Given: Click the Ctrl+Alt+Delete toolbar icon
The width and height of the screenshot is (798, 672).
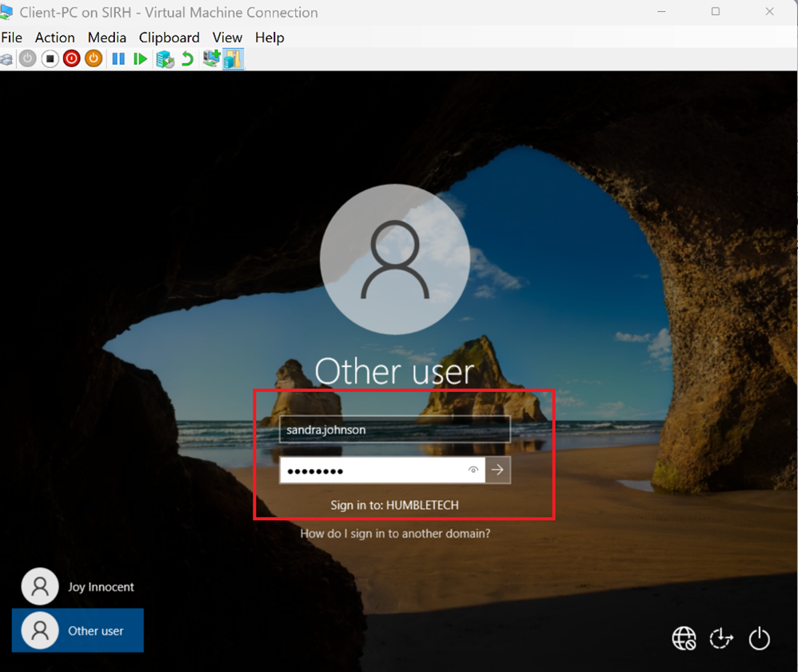Looking at the screenshot, I should (x=6, y=59).
